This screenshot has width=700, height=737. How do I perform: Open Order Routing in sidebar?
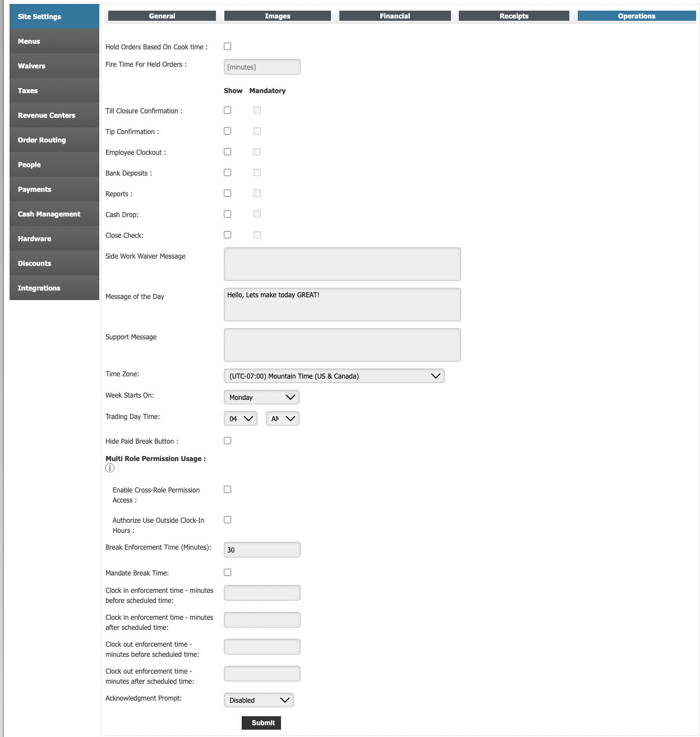[54, 140]
